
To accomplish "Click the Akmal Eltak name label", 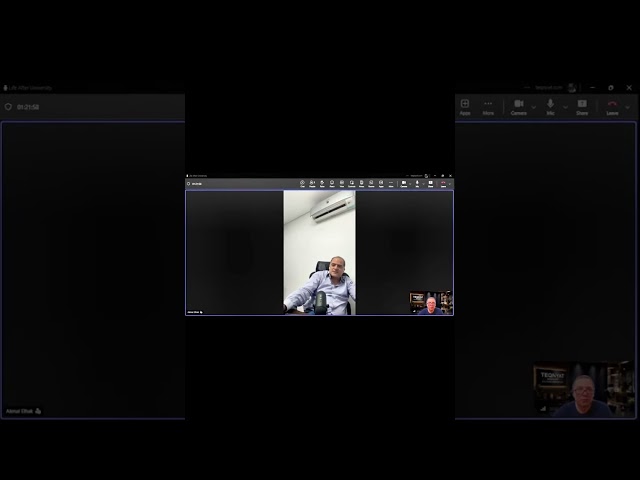I will pyautogui.click(x=23, y=411).
